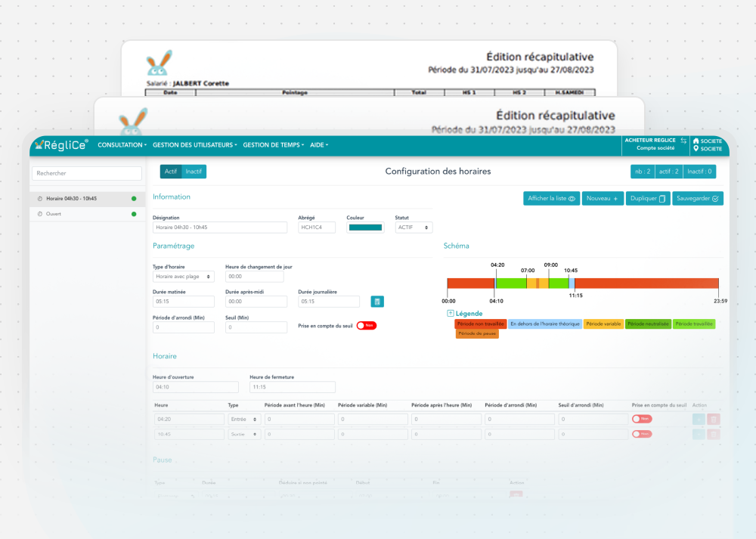Screen dimensions: 756x539
Task: Click the 11:15 marker on schema timeline
Action: (575, 296)
